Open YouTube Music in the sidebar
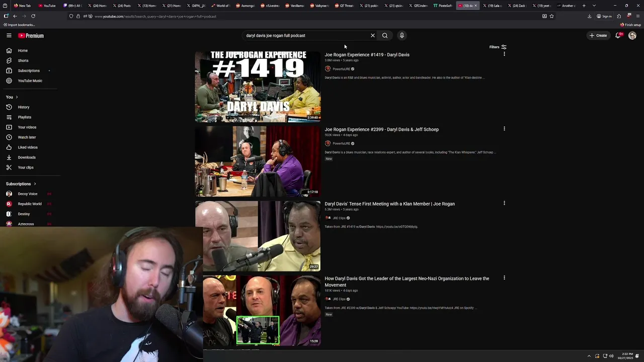Screen dimensions: 644x362 tap(29, 81)
